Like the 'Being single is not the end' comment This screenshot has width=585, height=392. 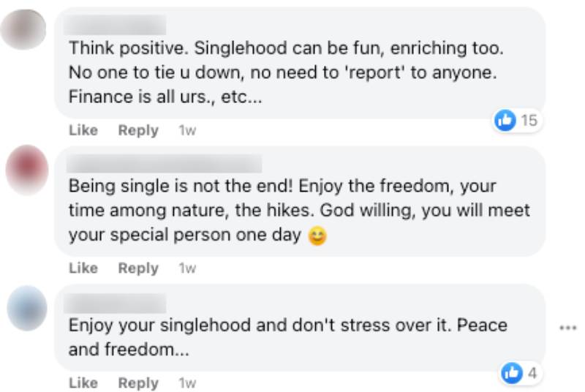click(83, 268)
